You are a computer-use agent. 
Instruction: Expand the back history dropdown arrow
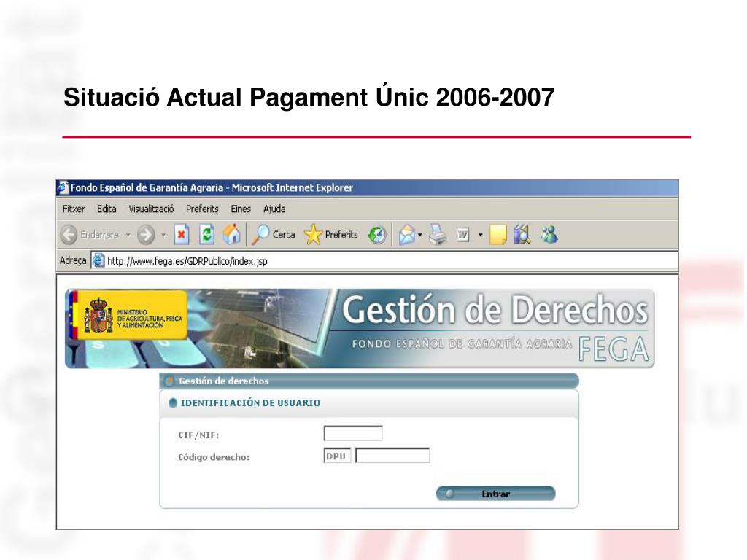(x=128, y=235)
